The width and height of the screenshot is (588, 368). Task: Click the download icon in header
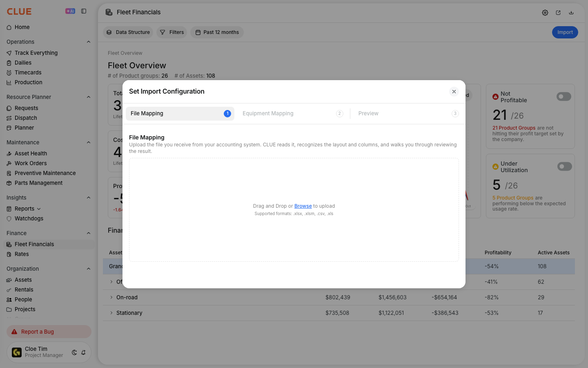571,13
